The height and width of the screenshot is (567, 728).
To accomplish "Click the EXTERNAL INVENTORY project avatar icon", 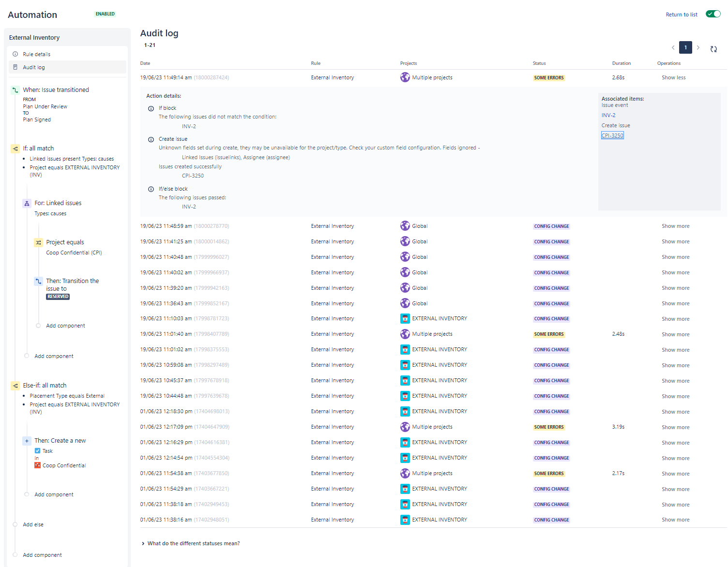I will [405, 318].
